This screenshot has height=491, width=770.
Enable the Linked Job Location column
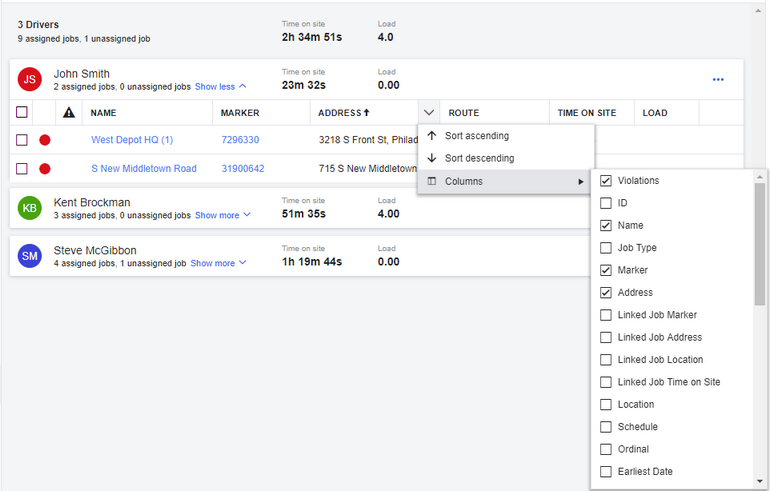pyautogui.click(x=605, y=359)
